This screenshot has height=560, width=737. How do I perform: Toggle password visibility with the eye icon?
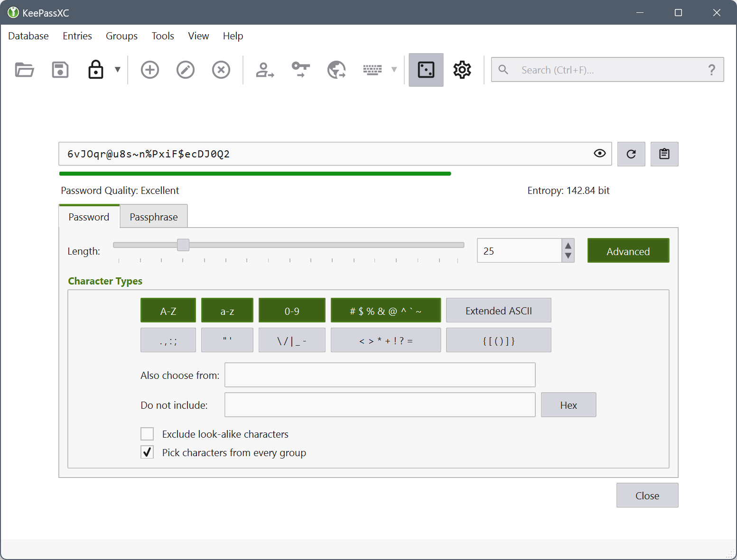click(x=599, y=154)
